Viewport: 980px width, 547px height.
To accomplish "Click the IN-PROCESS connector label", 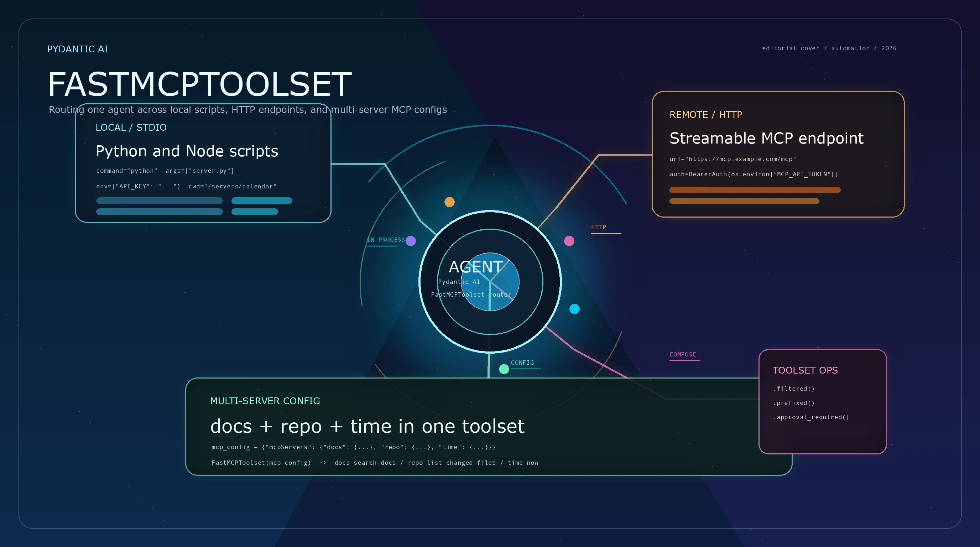I will click(x=386, y=240).
